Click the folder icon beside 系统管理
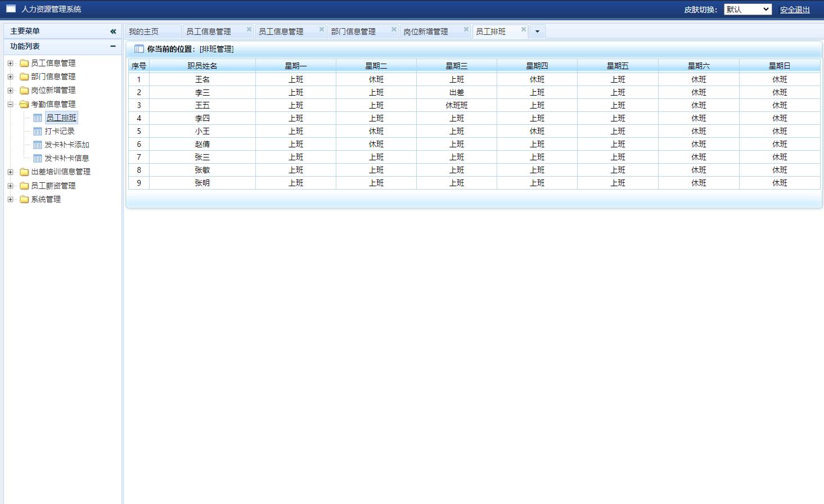 tap(24, 199)
